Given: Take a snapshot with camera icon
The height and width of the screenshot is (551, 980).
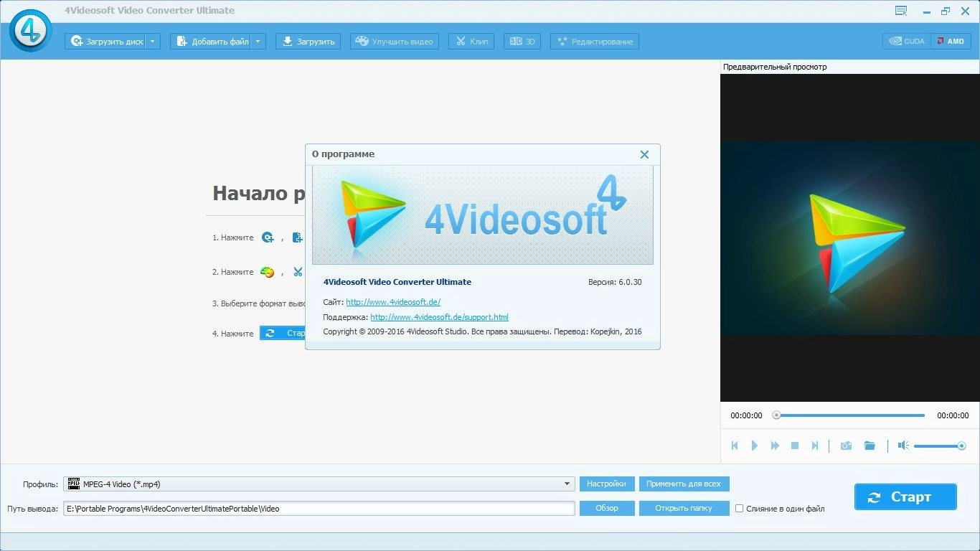Looking at the screenshot, I should coord(847,446).
